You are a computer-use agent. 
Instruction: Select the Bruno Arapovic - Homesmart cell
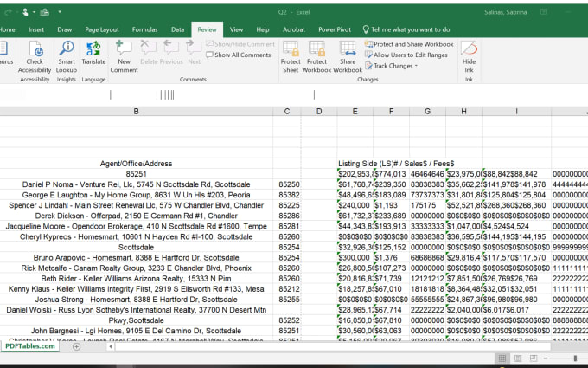pyautogui.click(x=136, y=258)
